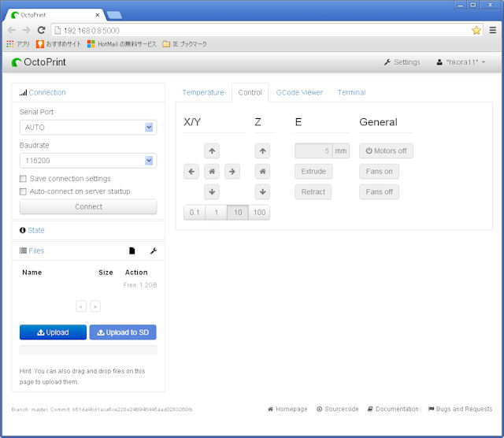504x438 pixels.
Task: Click upload progress bar
Action: [x=88, y=350]
